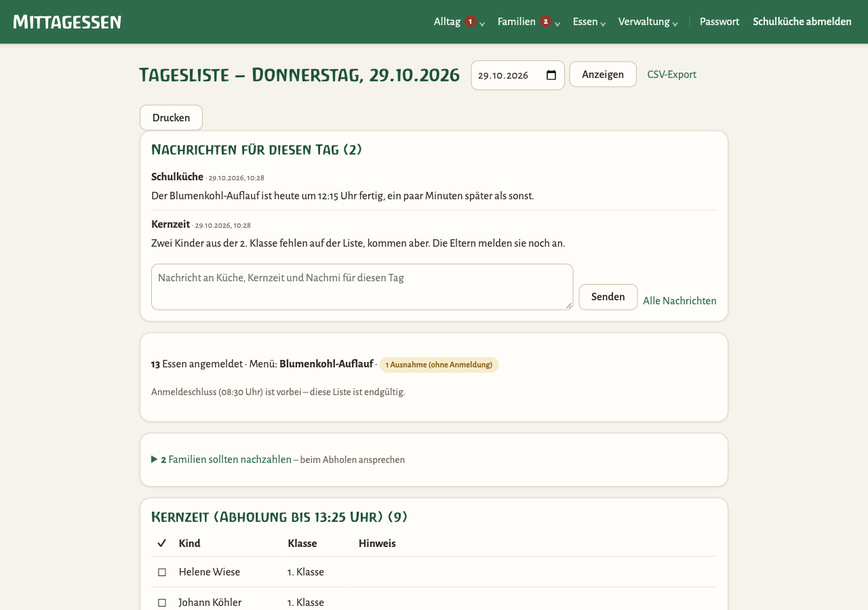Click the 'Kernzeit (Abholung bis 13:25 Uhr)' heading

click(279, 517)
